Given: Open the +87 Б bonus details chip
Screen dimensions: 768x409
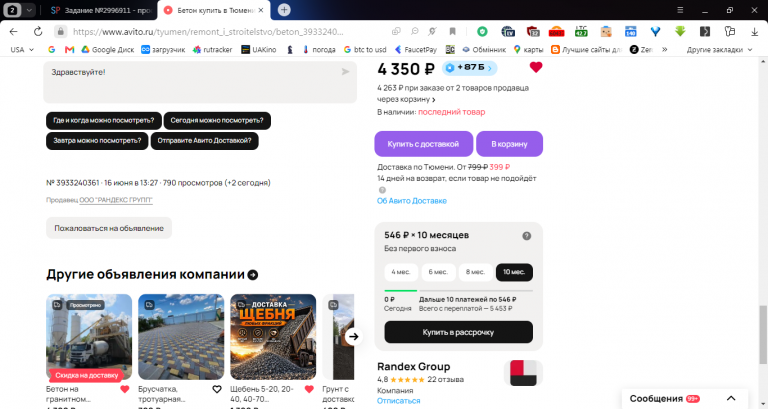Looking at the screenshot, I should click(469, 68).
